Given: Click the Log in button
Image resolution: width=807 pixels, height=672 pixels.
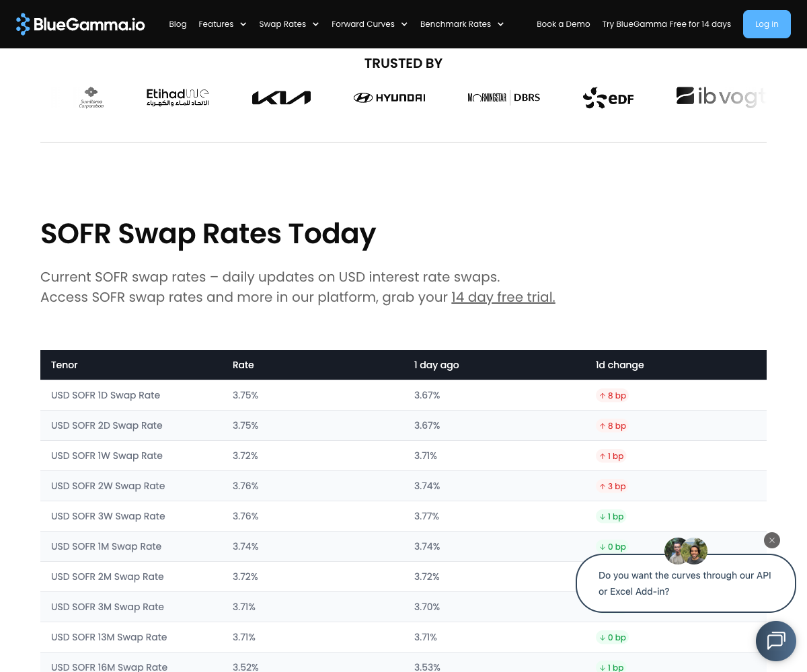Looking at the screenshot, I should point(767,24).
